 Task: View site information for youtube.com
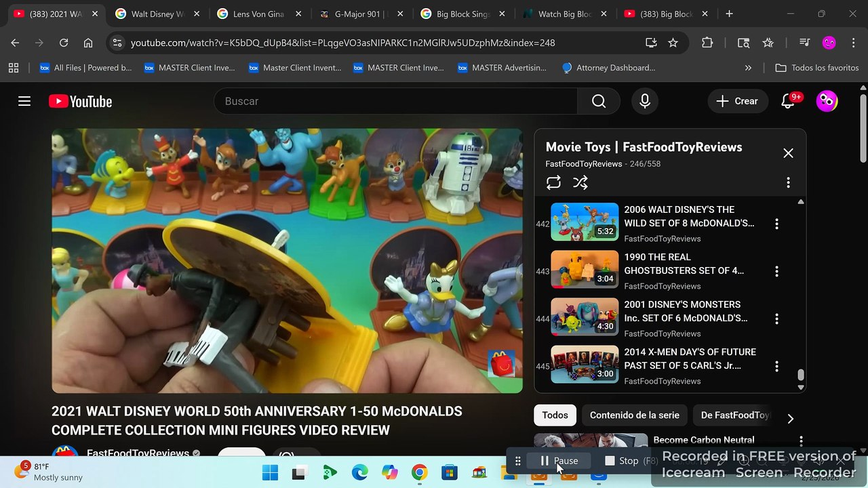point(117,43)
